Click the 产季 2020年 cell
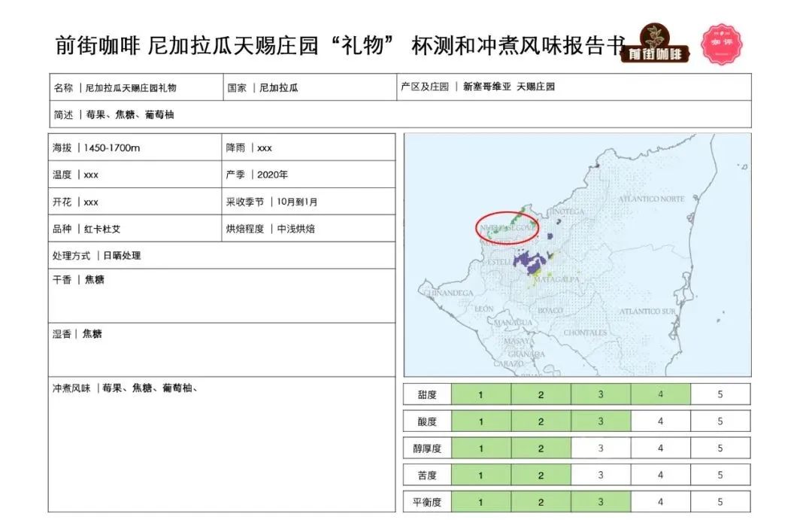This screenshot has height=529, width=812. (x=308, y=175)
